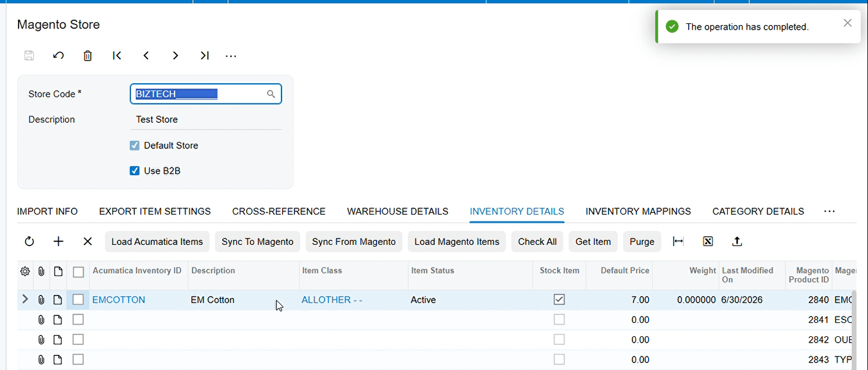Click the attachments paperclip column header
Viewport: 868px width, 370px height.
[41, 272]
